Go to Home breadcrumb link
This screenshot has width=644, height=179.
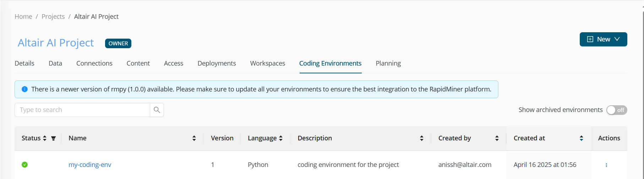tap(23, 17)
